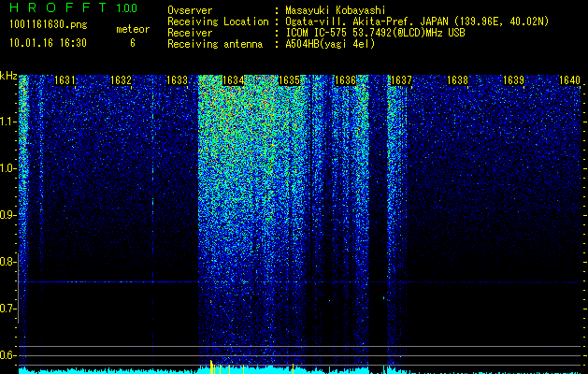The image size is (588, 374).
Task: Click the 1637 time marker
Action: tap(401, 80)
